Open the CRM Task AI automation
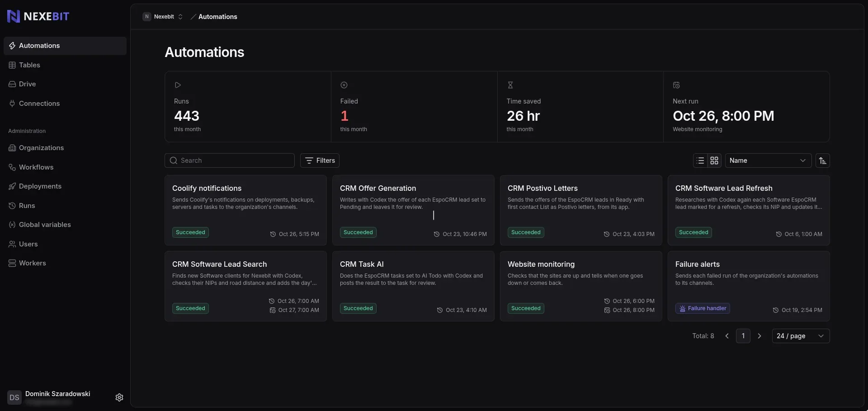The image size is (868, 411). coord(413,286)
